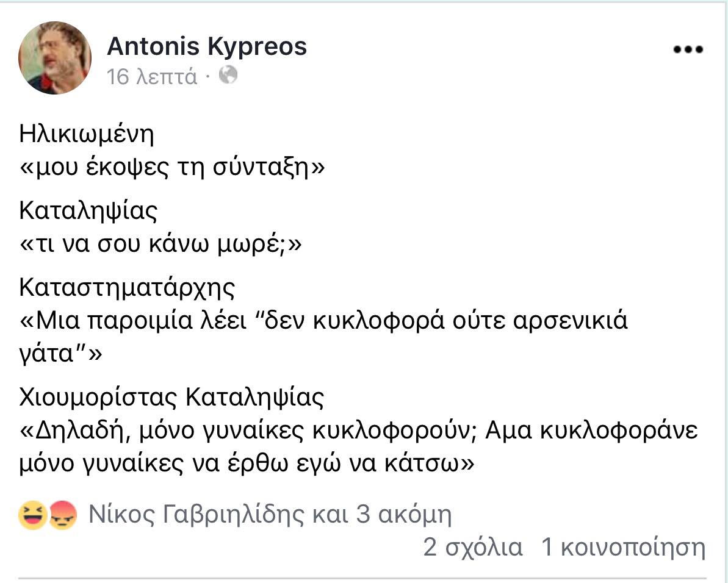
Task: Click the word "Ηλικιωμένη" in the post
Action: [87, 134]
